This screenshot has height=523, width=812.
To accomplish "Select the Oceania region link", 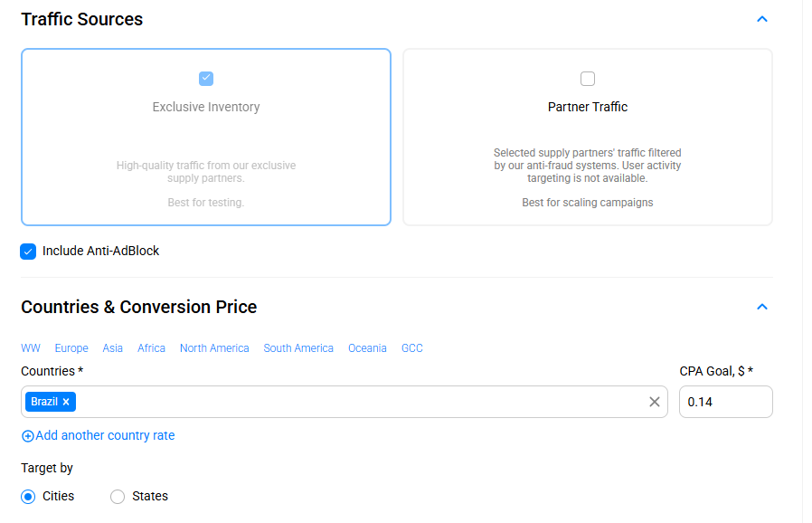I will [367, 348].
